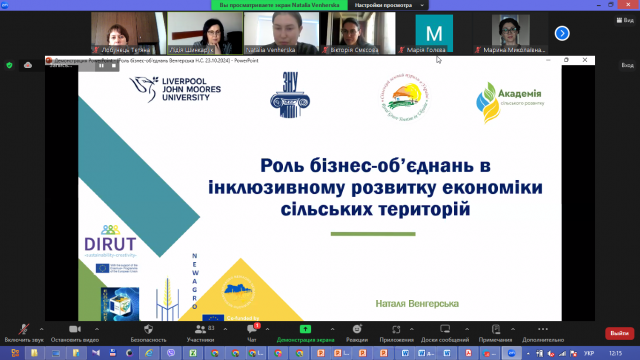The image size is (640, 360).
Task: Select the Natalia Venherska video thumbnail
Action: (281, 33)
